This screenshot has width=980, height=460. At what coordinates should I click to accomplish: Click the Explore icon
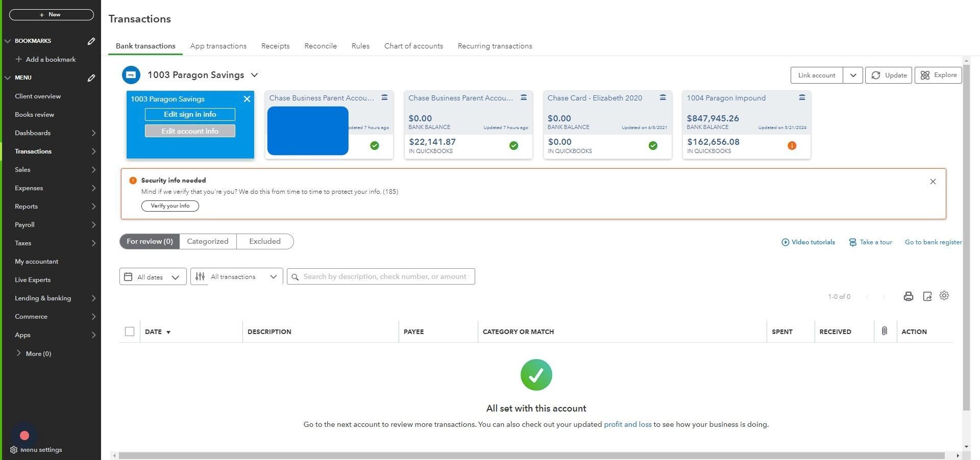tap(925, 75)
